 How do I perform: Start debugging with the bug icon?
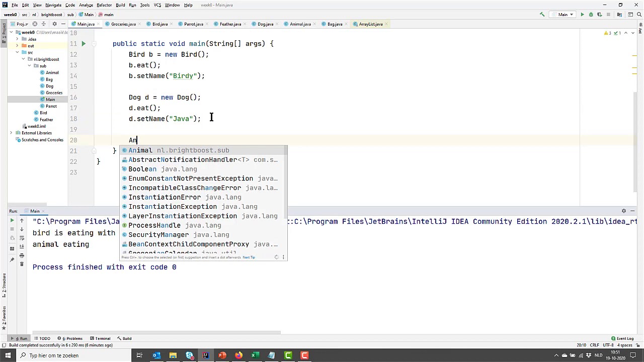tap(591, 15)
